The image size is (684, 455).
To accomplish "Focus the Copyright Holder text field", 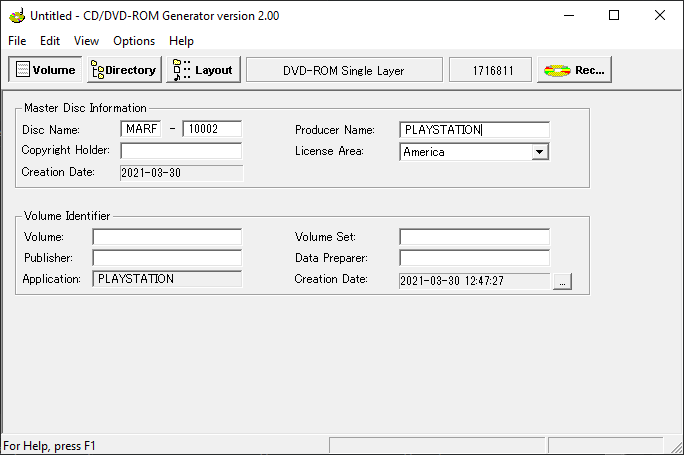I will click(x=181, y=151).
